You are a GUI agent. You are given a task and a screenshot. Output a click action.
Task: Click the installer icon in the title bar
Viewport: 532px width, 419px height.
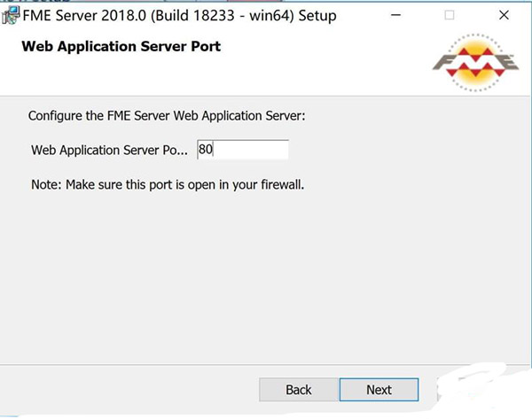click(11, 15)
